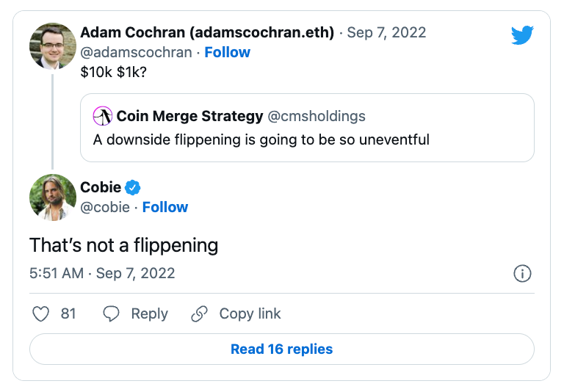Follow Cobie's account
The width and height of the screenshot is (564, 392).
pos(165,208)
